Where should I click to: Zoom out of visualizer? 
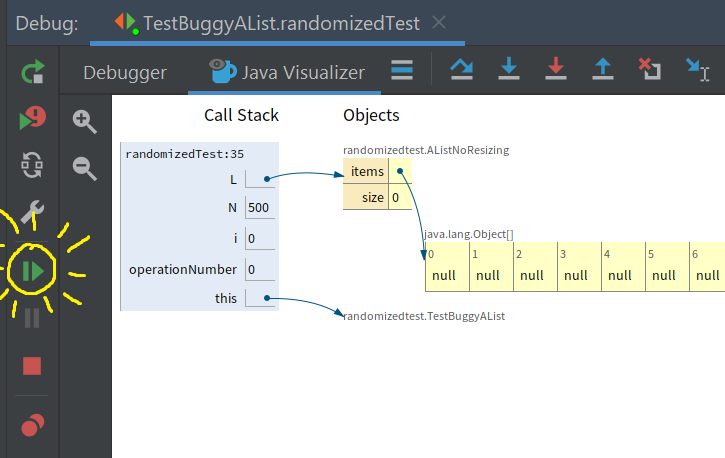tap(86, 170)
